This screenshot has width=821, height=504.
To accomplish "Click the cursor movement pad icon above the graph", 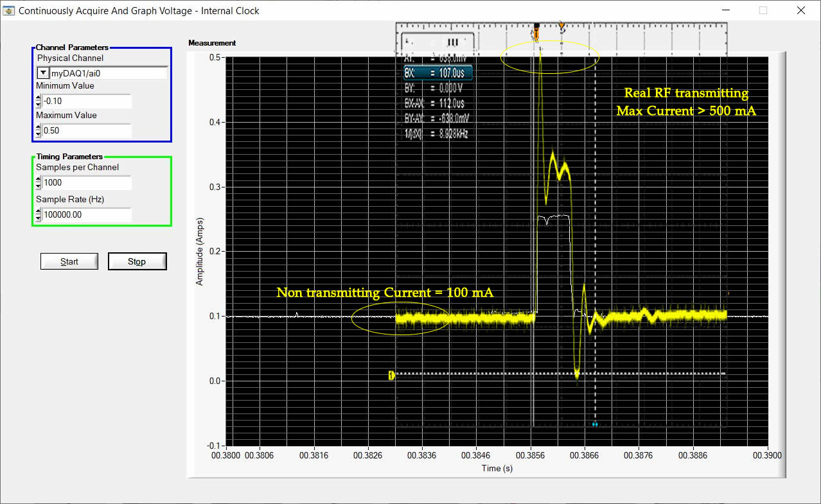I will [452, 40].
